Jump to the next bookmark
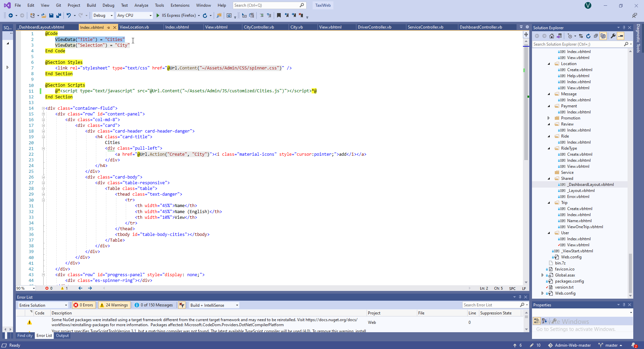This screenshot has width=644, height=349. coord(294,15)
